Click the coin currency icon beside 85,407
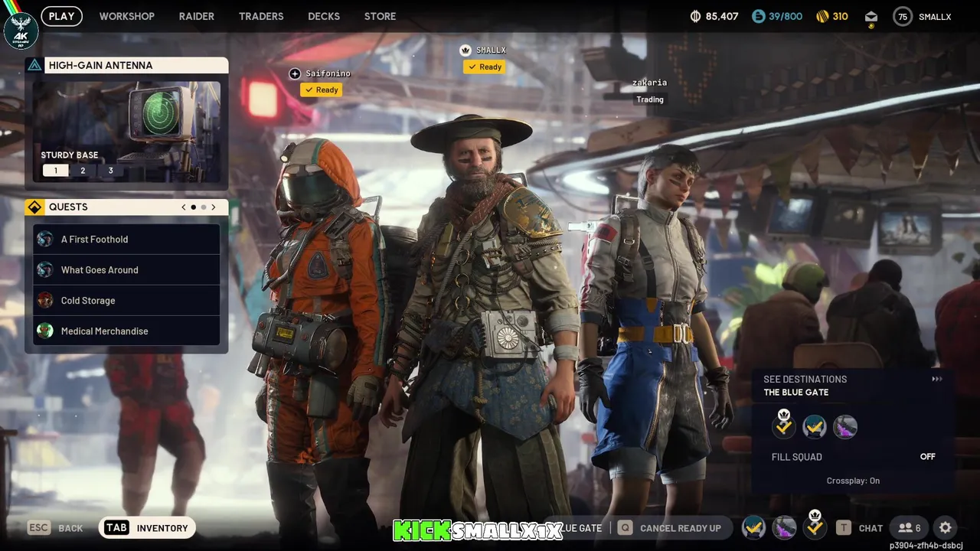The height and width of the screenshot is (551, 980). click(695, 16)
